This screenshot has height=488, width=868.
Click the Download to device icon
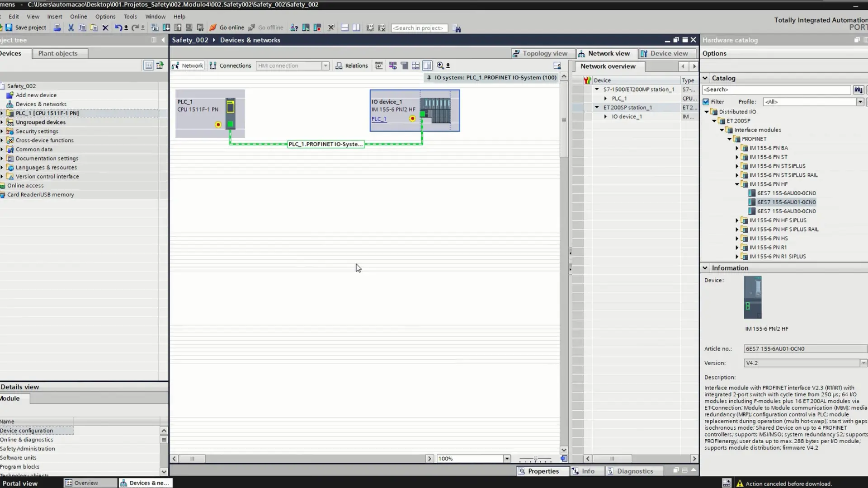pos(166,28)
